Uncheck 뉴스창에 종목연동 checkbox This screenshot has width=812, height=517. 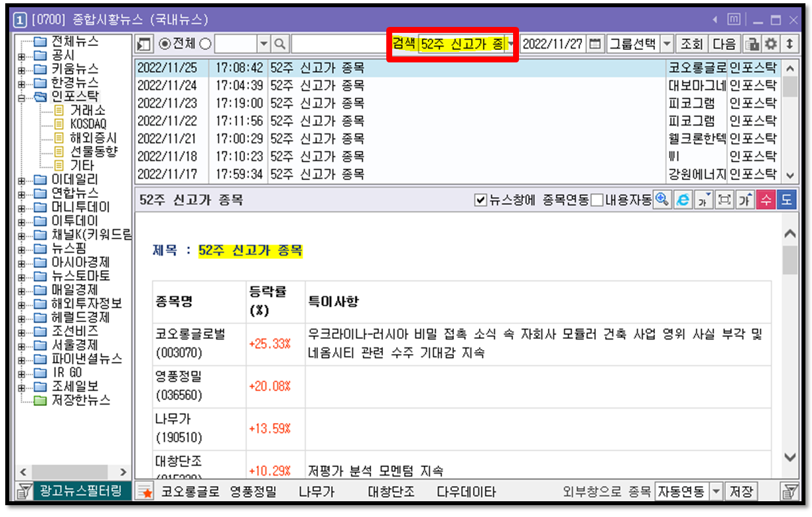point(480,200)
